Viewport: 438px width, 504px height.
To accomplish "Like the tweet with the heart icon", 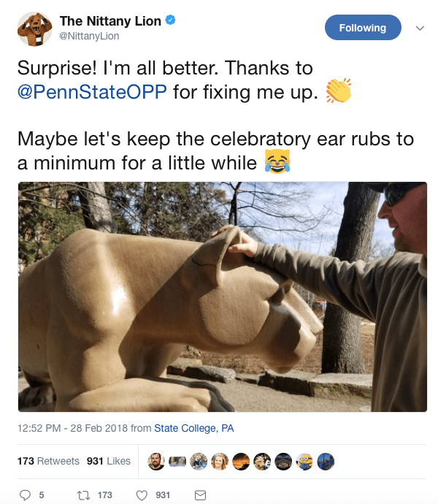I will (142, 495).
